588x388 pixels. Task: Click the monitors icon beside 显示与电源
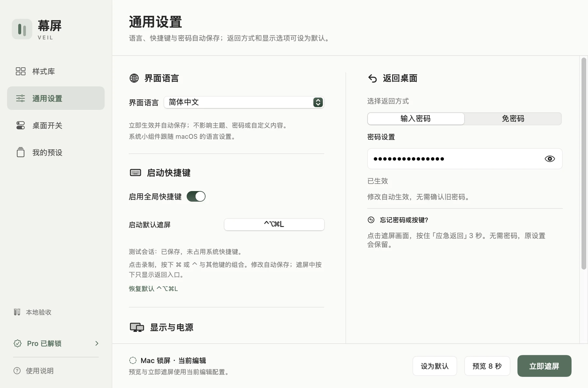[137, 327]
